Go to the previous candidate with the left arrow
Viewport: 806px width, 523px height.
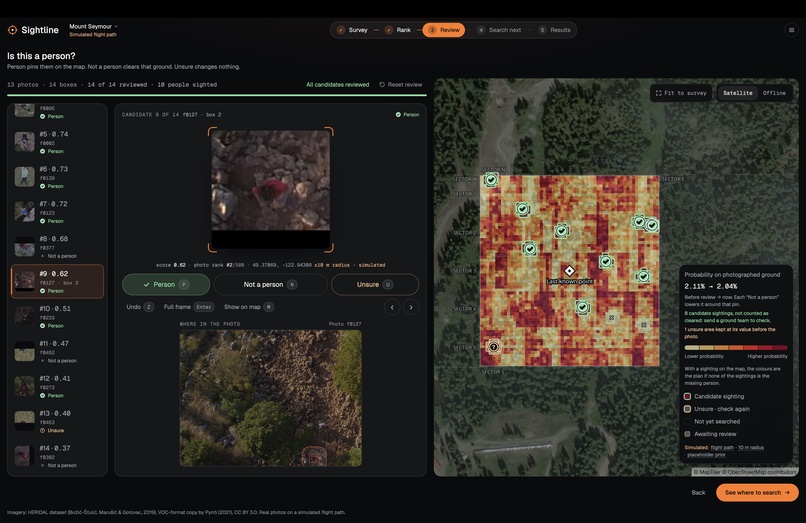coord(392,308)
